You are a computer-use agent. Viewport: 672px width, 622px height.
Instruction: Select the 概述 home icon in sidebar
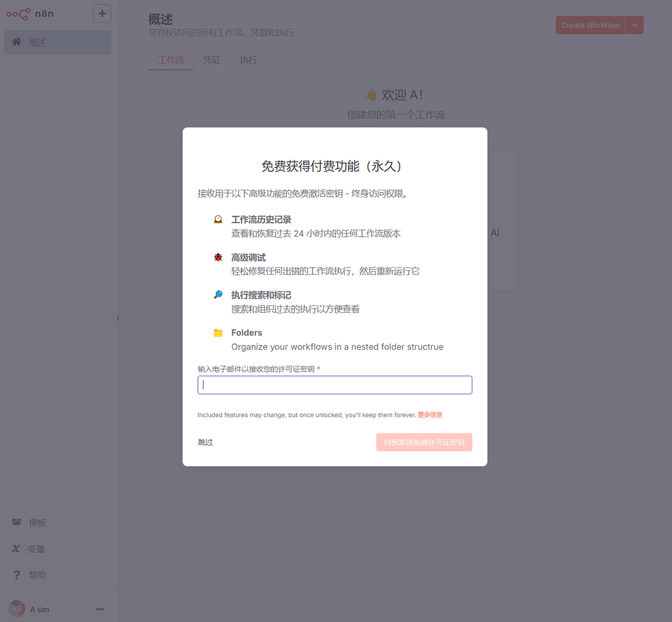pyautogui.click(x=16, y=42)
